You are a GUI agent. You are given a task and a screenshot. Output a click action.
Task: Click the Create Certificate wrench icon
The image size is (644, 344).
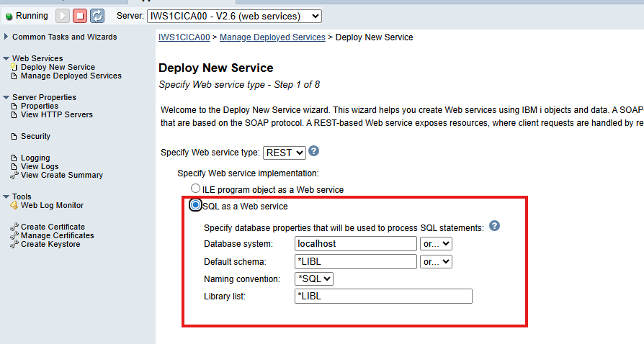[x=14, y=227]
